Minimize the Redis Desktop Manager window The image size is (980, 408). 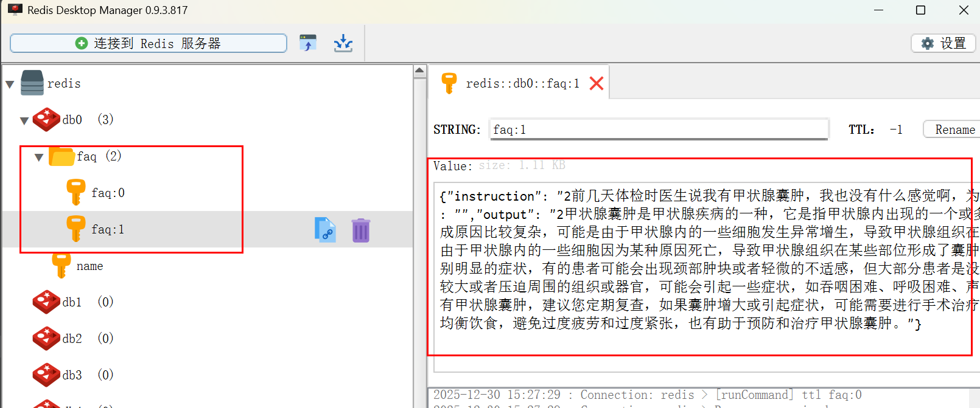click(x=878, y=10)
